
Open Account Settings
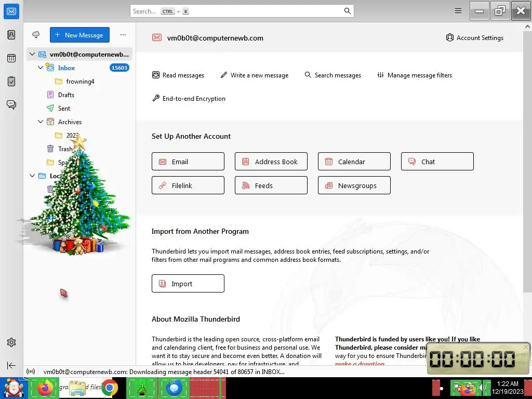click(475, 37)
